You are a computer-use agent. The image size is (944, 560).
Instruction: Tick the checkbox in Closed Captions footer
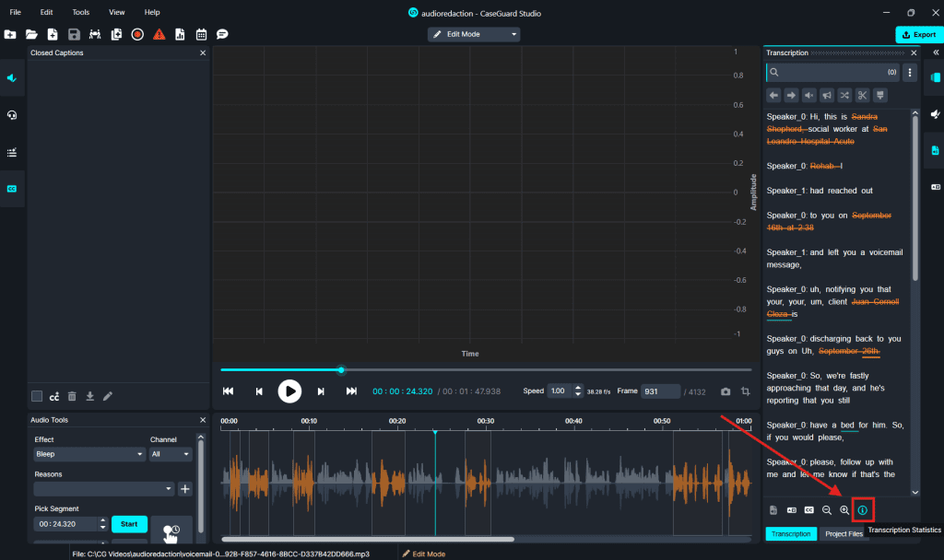37,396
